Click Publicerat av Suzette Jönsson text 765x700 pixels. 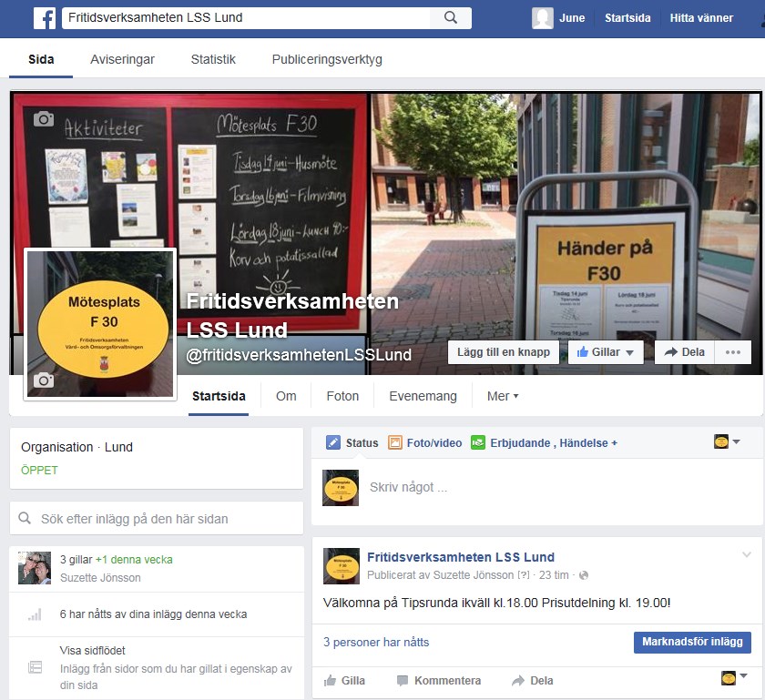click(441, 575)
